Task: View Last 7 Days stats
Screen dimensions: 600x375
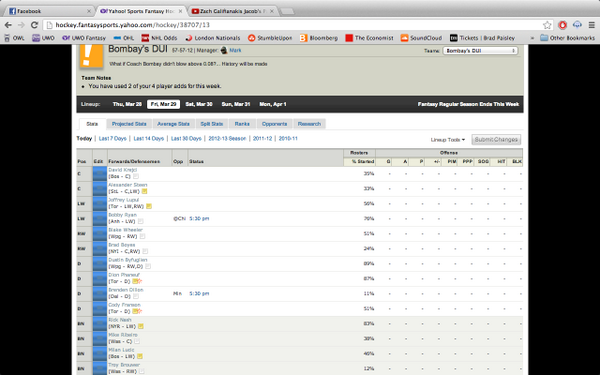Action: [112, 139]
